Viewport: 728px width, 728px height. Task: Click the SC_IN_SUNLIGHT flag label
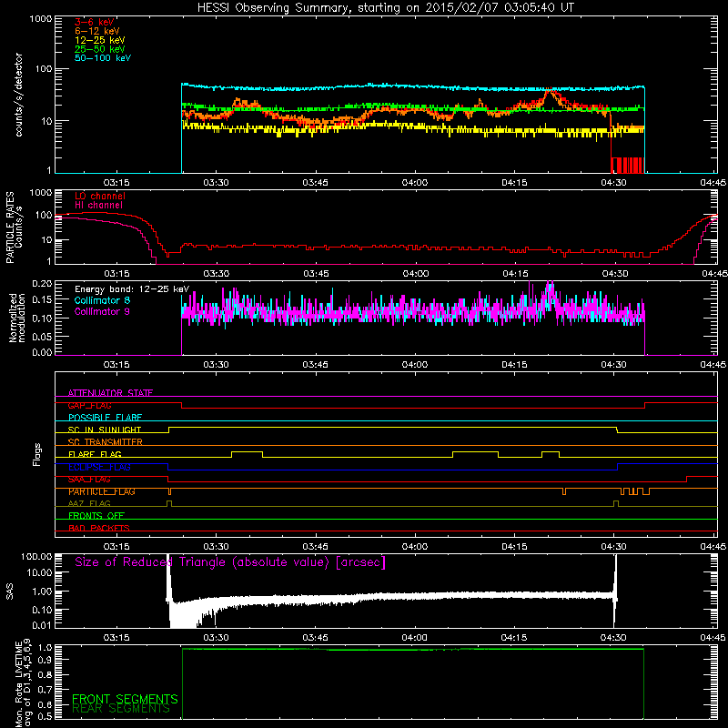point(105,430)
